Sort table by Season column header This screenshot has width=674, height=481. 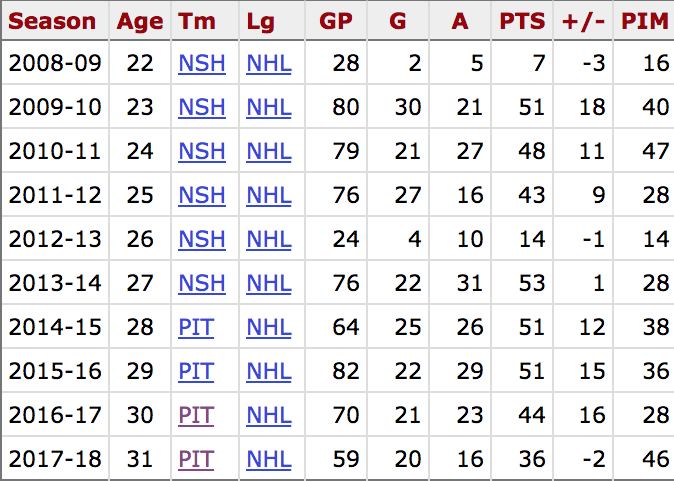53,21
